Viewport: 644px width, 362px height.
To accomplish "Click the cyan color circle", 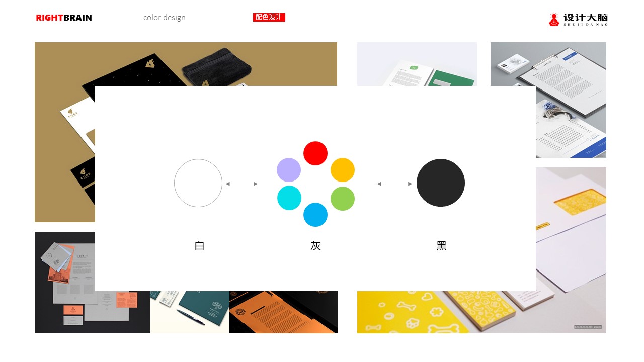I will tap(289, 198).
